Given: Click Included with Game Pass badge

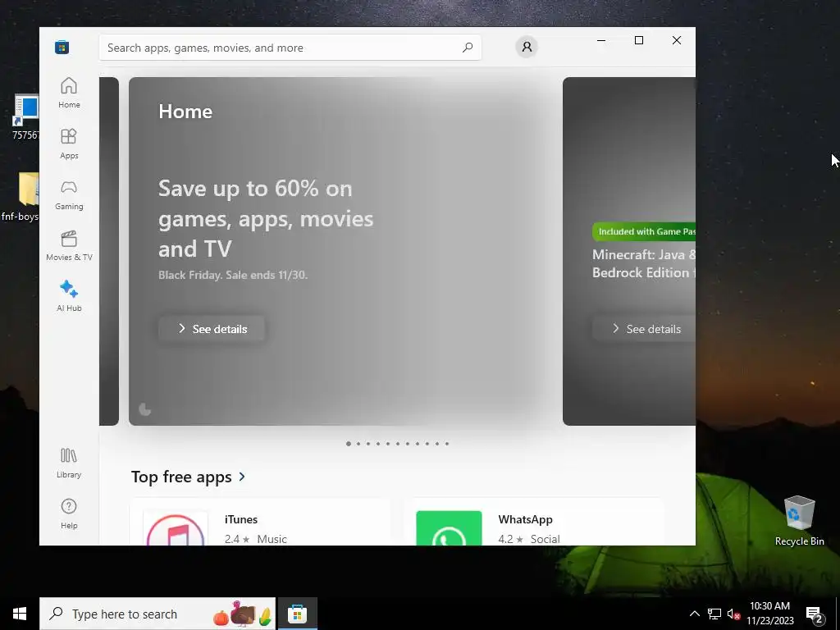Looking at the screenshot, I should [645, 231].
